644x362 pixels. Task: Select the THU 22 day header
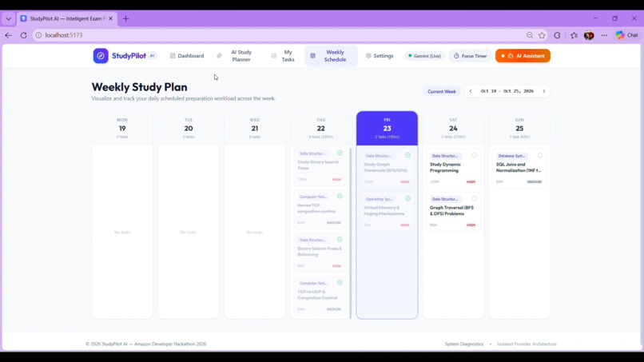(x=320, y=128)
